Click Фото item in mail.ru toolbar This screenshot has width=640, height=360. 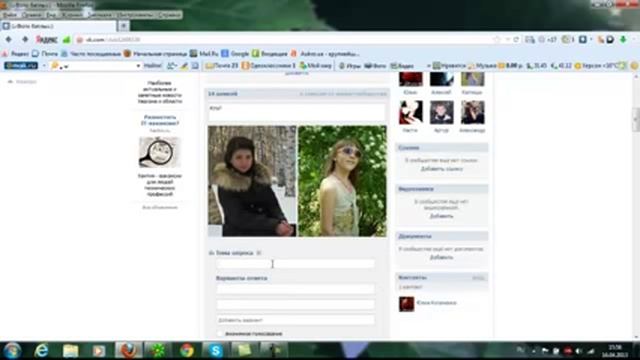[375, 65]
